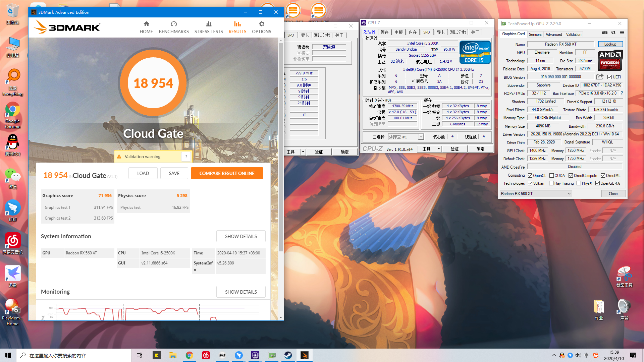Click Steam icon in taskbar

tap(288, 355)
